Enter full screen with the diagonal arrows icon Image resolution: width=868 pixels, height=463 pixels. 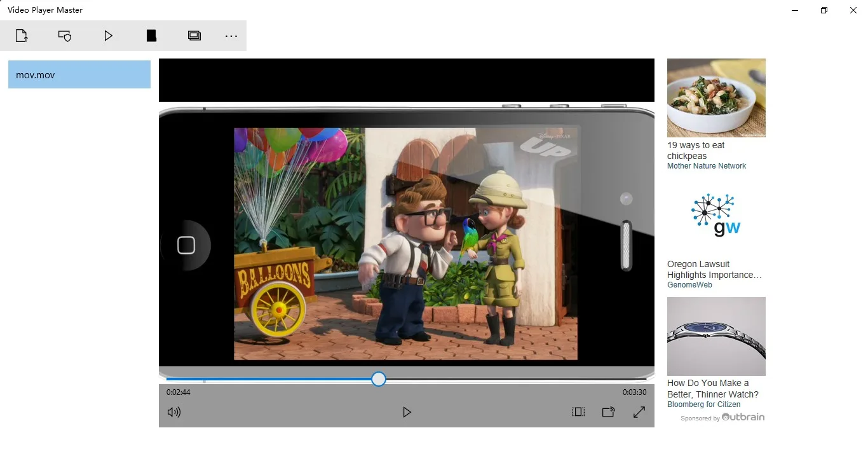[x=639, y=412]
